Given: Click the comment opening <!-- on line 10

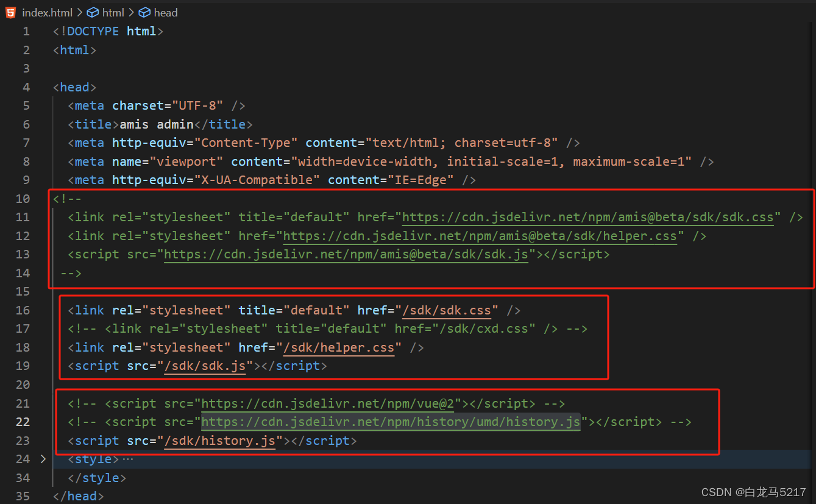Looking at the screenshot, I should click(68, 199).
